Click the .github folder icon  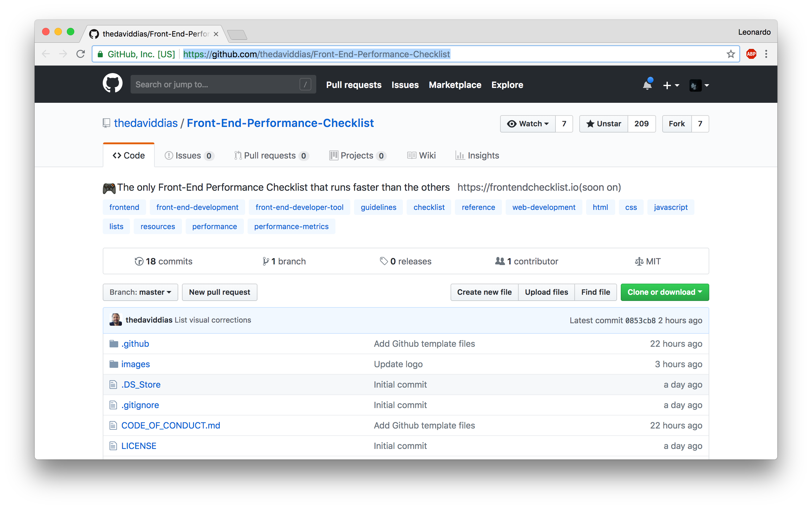pyautogui.click(x=114, y=343)
